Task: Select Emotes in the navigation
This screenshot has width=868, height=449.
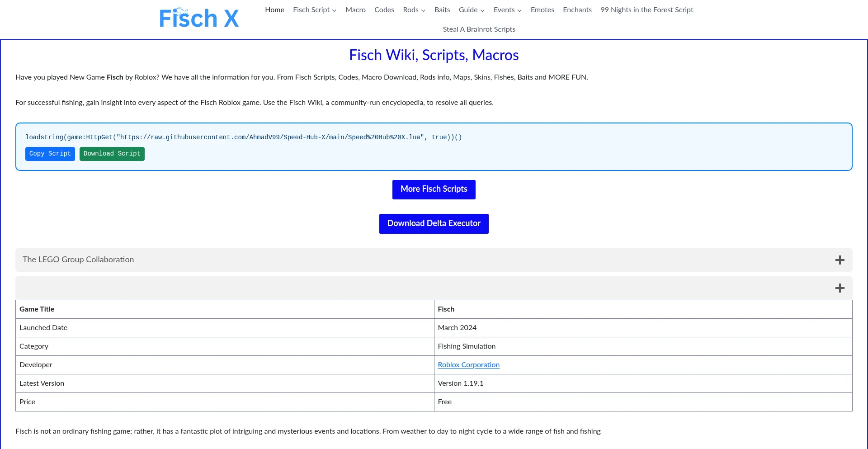Action: 542,10
